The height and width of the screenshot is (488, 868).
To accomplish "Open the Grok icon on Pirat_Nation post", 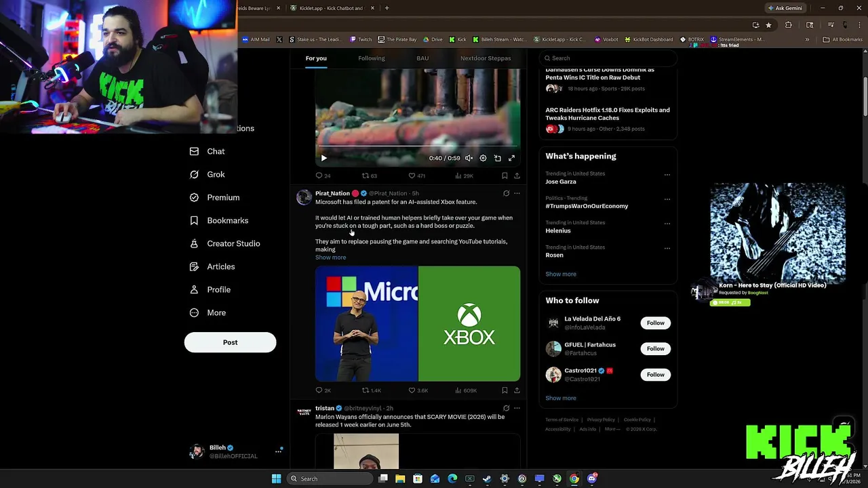I will [506, 193].
